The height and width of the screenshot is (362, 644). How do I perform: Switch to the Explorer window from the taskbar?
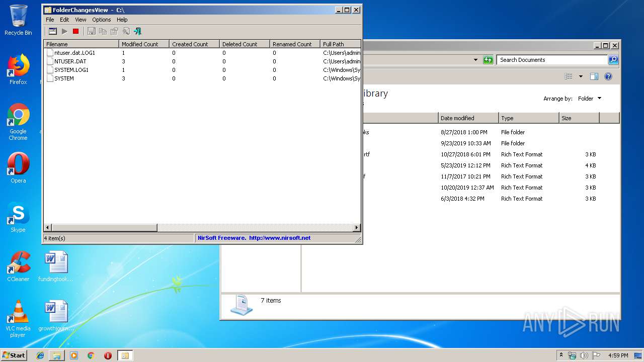57,355
